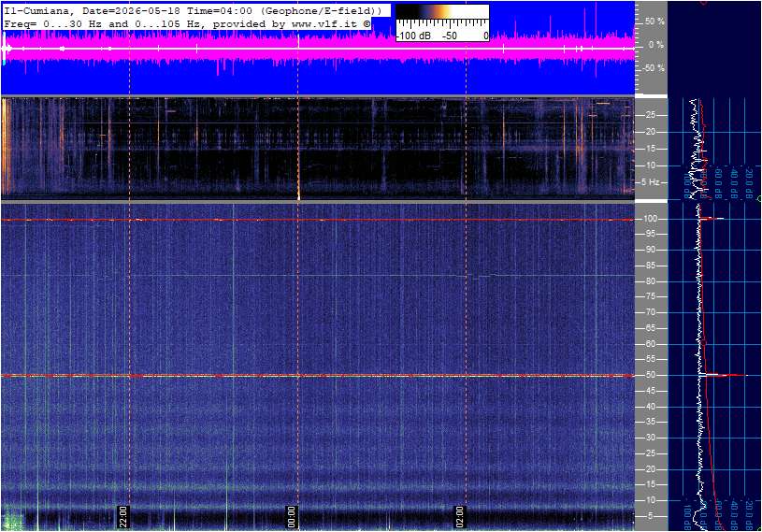Click the 00:00 time marker label
The width and height of the screenshot is (762, 532).
tap(292, 517)
